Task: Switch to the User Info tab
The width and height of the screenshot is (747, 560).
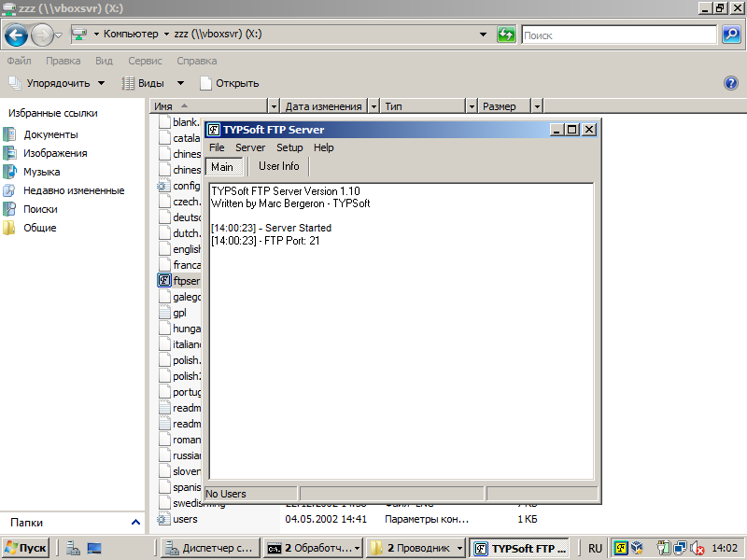Action: coord(278,166)
